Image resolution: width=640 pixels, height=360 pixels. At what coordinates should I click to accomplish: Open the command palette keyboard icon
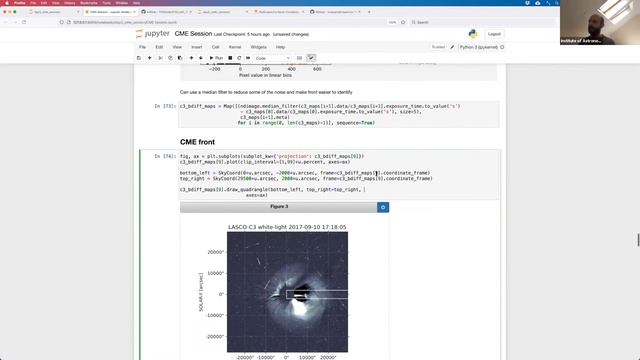299,58
